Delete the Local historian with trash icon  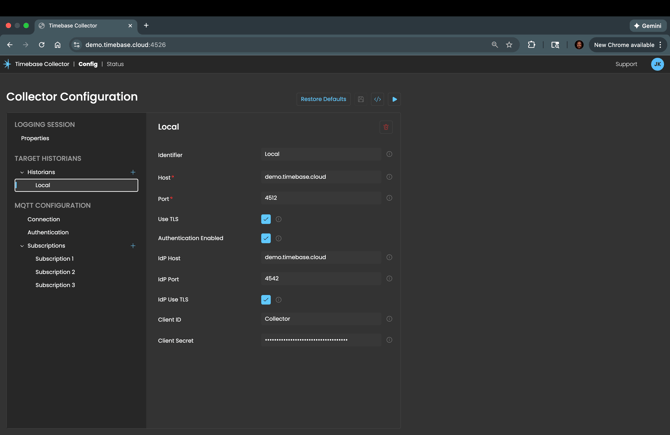[386, 127]
